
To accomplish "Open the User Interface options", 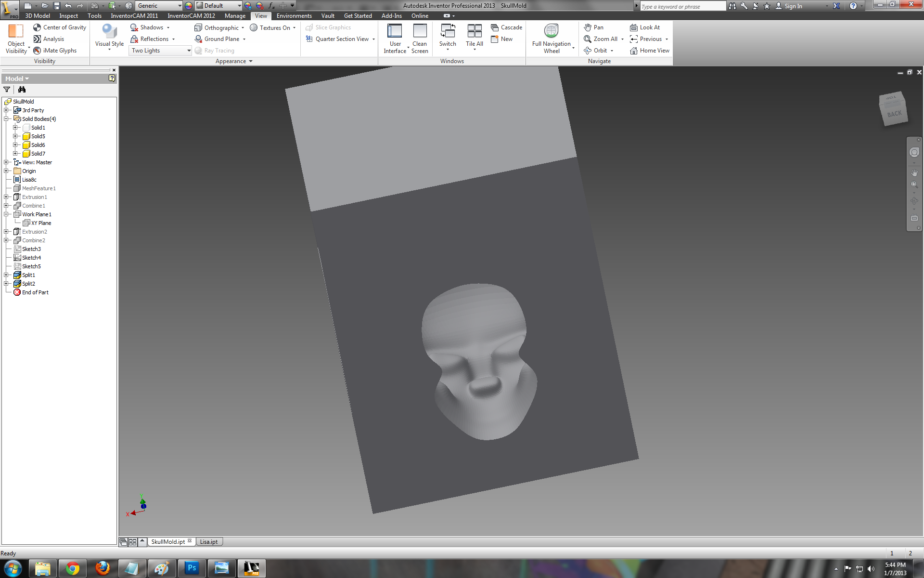I will [395, 39].
